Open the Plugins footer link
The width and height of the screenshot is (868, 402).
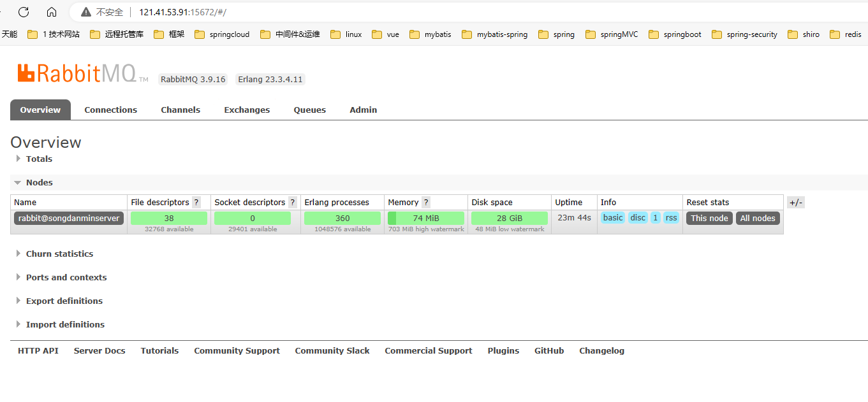tap(503, 350)
